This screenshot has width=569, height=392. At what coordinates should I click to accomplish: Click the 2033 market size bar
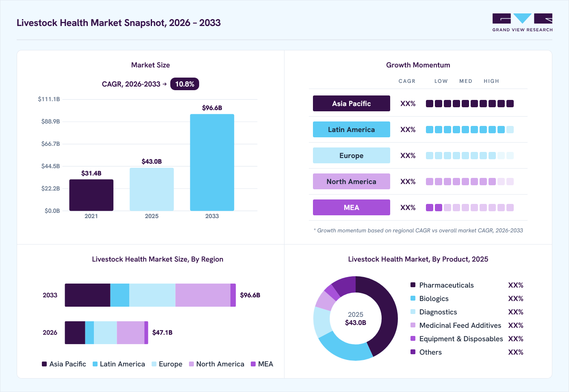[x=212, y=162]
